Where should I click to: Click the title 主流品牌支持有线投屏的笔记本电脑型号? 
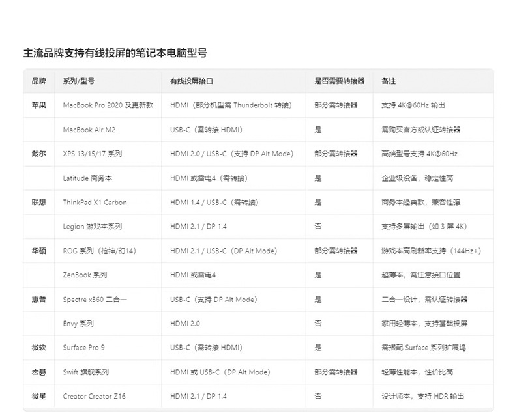(x=115, y=53)
